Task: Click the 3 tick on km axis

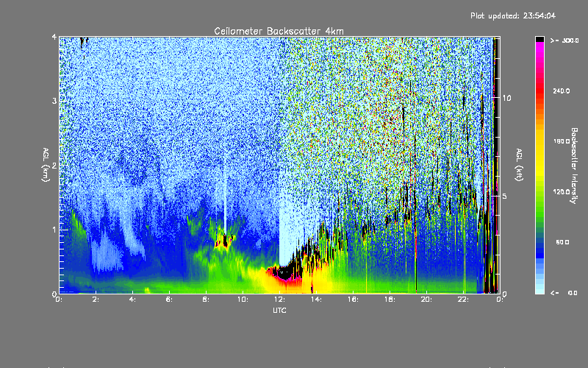Action: click(54, 101)
